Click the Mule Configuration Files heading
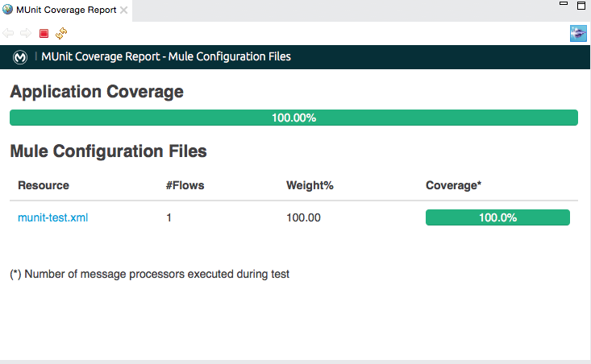The image size is (591, 364). pyautogui.click(x=108, y=151)
